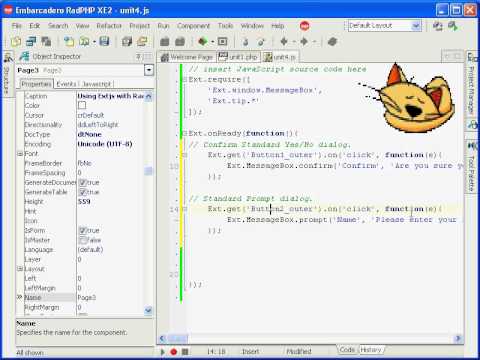Screen dimensions: 480x360
Task: Open the File menu
Action: pyautogui.click(x=17, y=26)
